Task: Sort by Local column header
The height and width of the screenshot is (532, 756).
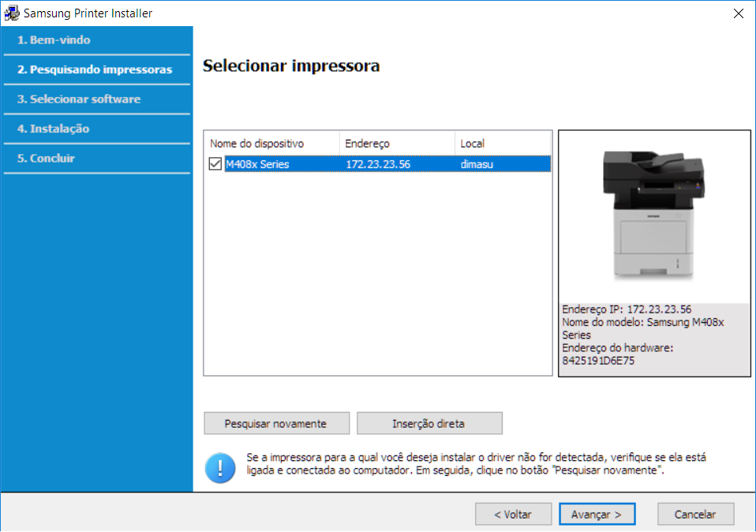Action: 502,144
